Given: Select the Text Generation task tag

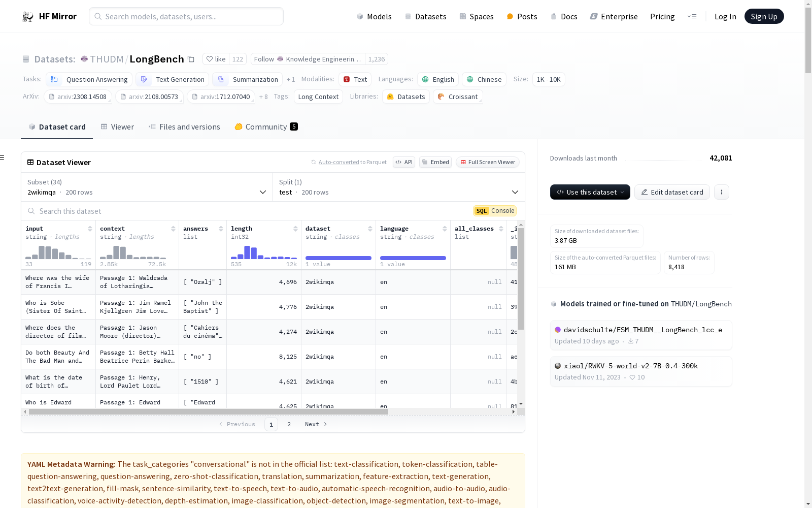Looking at the screenshot, I should click(x=173, y=79).
